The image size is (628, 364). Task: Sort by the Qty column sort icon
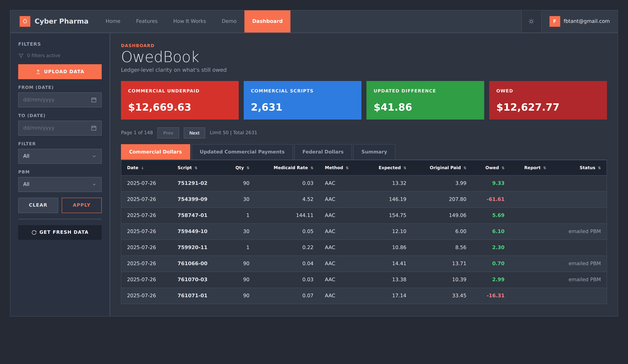click(x=248, y=168)
